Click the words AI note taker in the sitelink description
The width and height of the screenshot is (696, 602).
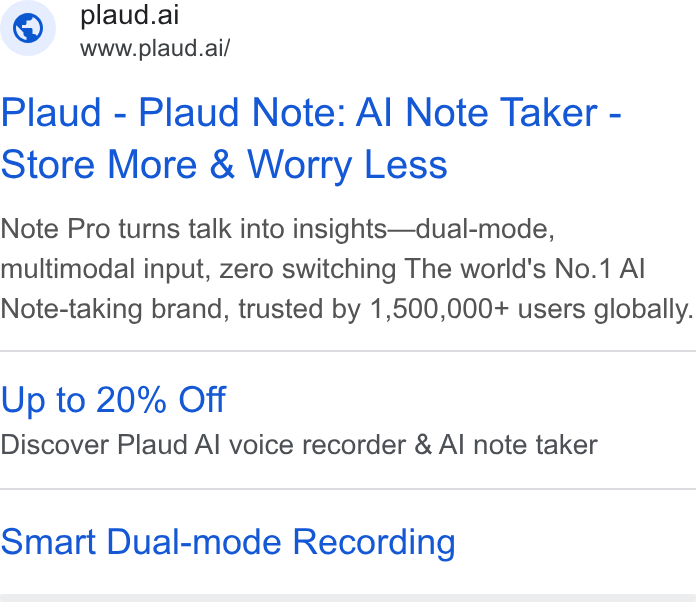click(x=518, y=445)
